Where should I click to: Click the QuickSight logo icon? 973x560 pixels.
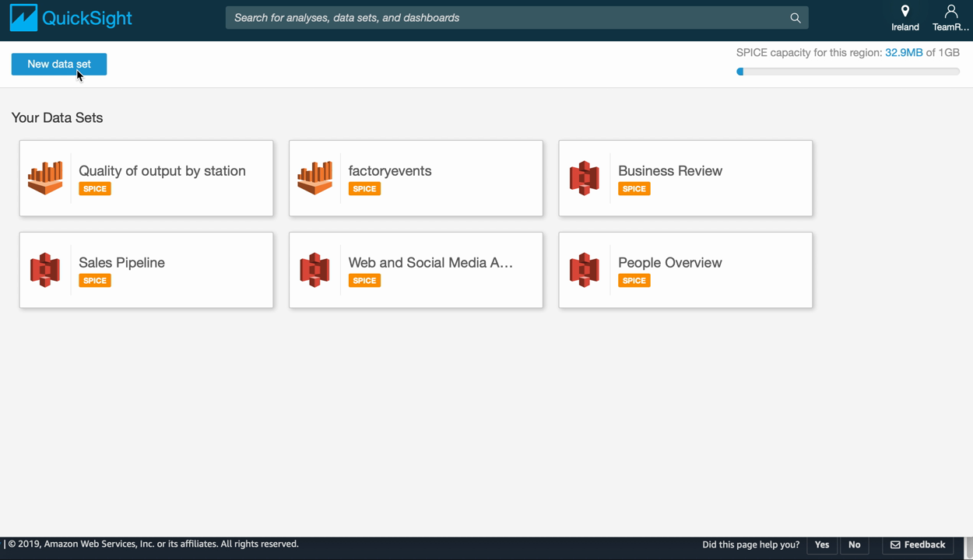pyautogui.click(x=23, y=18)
